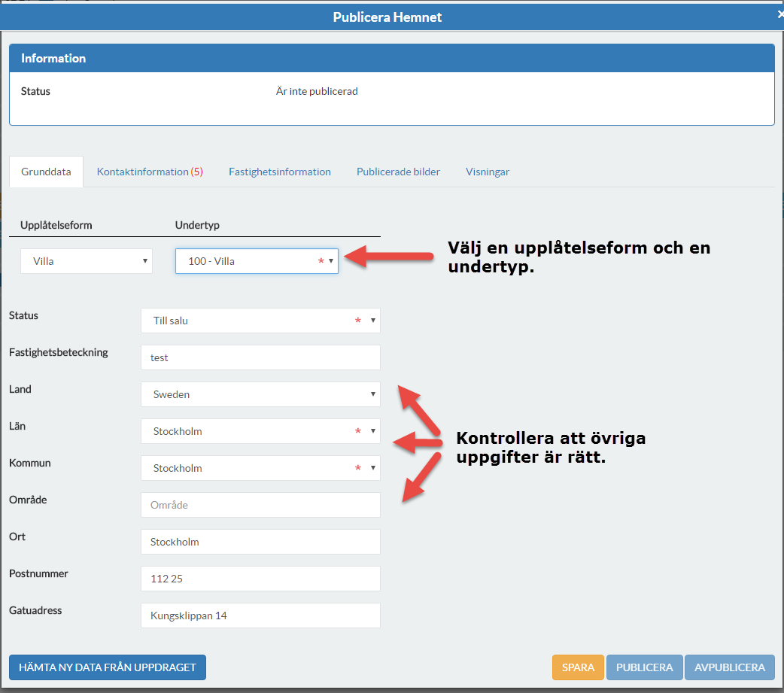This screenshot has width=784, height=693.
Task: Click the Avpublicera button
Action: [x=730, y=667]
